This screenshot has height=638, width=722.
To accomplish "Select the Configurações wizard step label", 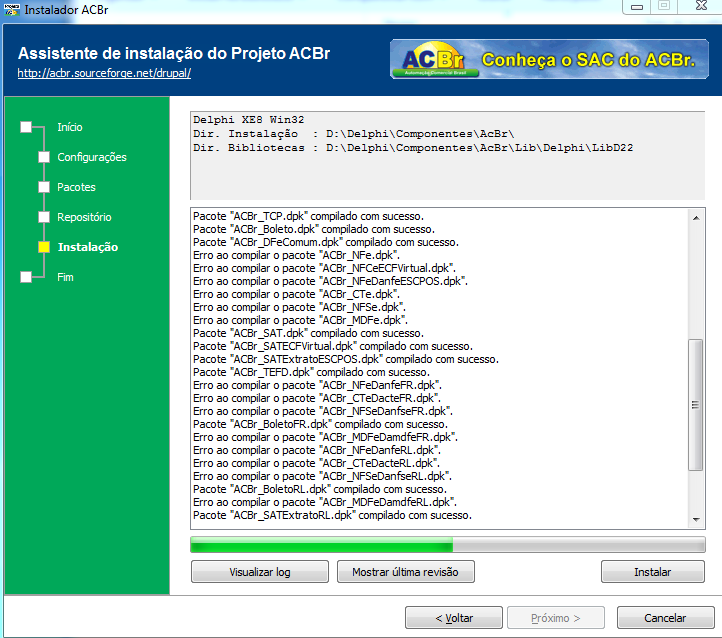I will pos(92,157).
